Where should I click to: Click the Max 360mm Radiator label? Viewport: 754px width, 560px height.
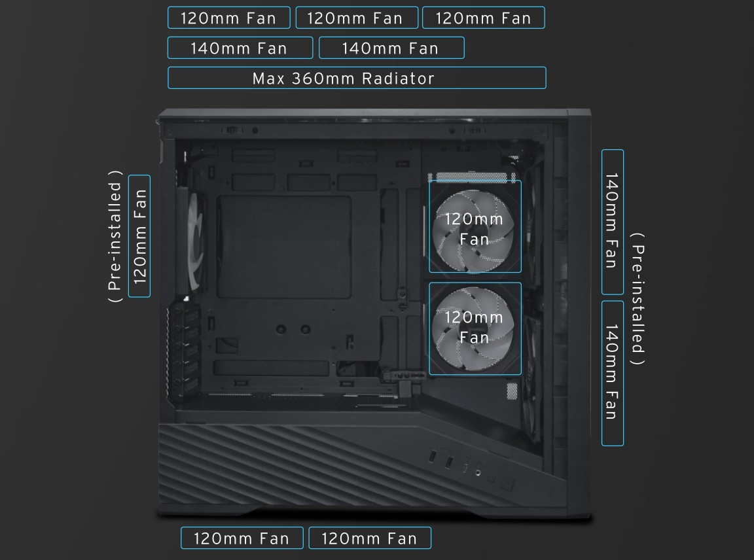pos(357,78)
